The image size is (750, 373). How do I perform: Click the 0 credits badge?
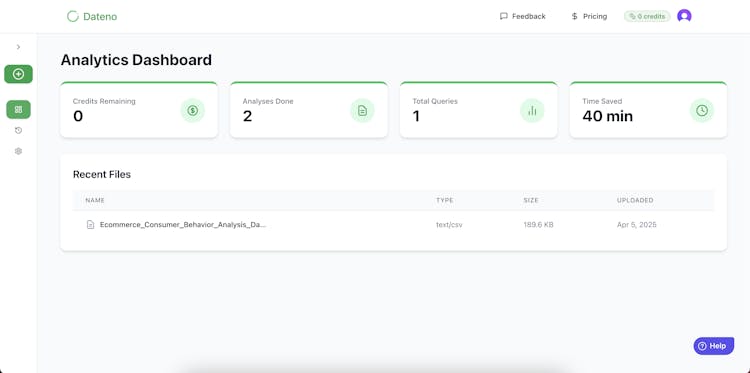[x=647, y=16]
